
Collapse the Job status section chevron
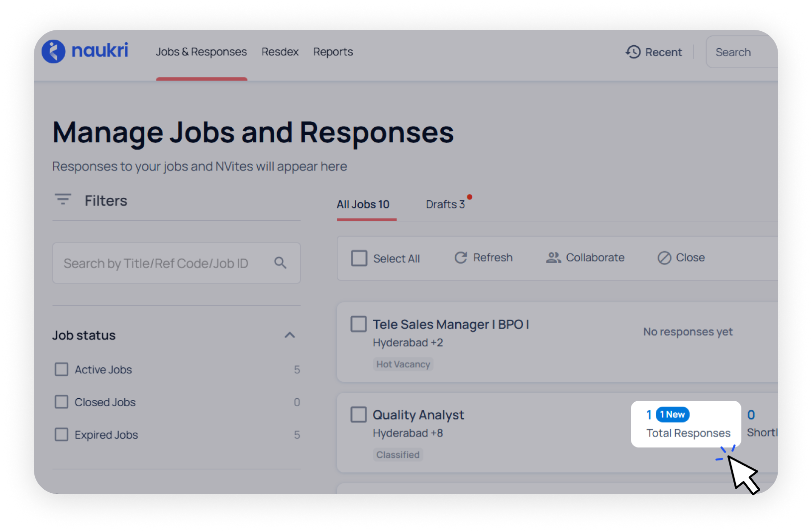[290, 335]
